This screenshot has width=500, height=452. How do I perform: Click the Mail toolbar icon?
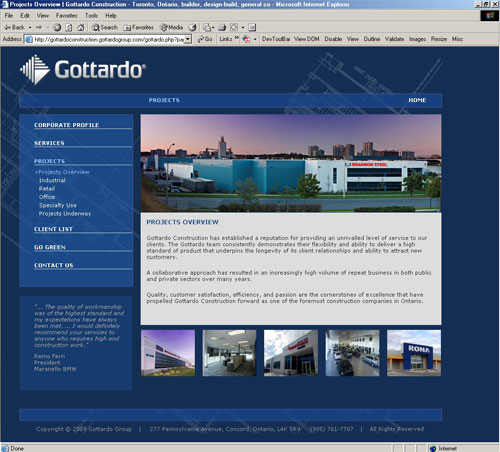pyautogui.click(x=207, y=27)
